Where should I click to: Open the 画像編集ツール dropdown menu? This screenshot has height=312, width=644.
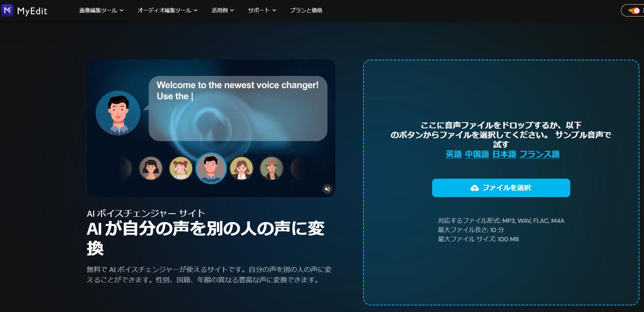101,10
